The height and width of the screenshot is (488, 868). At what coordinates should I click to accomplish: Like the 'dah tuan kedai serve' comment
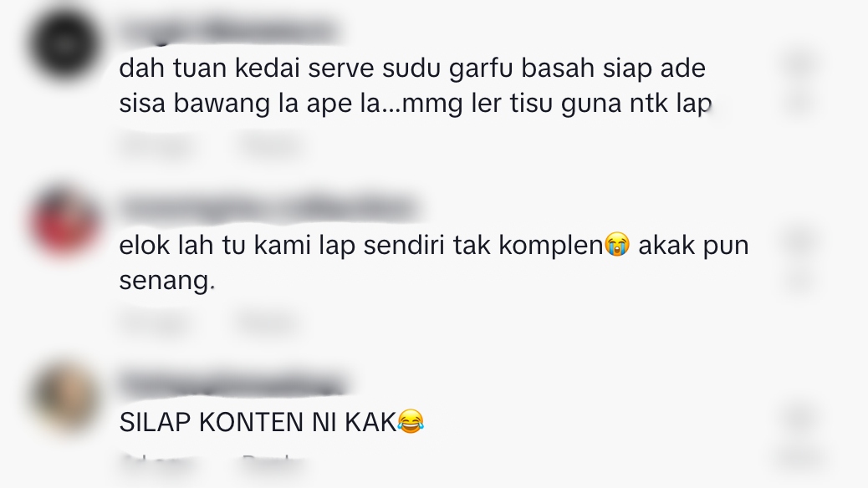801,63
